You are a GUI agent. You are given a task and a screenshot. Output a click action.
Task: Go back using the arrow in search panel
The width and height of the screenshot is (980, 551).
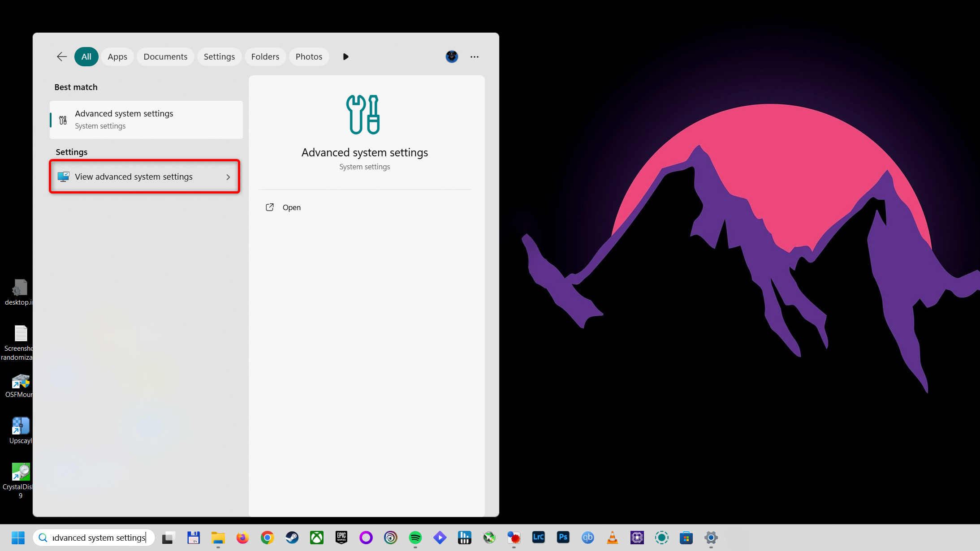pos(62,56)
